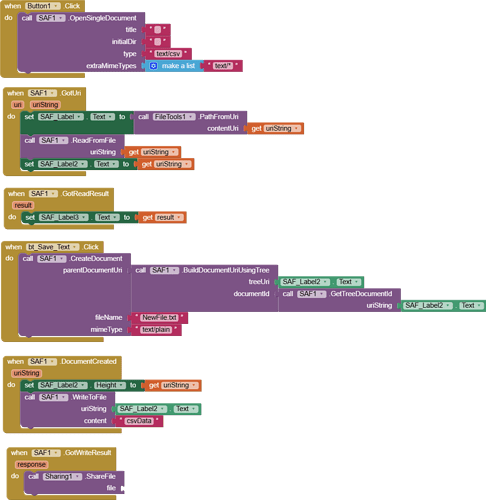Open SAF_Label2 dropdown in GotUri setter

(63, 164)
